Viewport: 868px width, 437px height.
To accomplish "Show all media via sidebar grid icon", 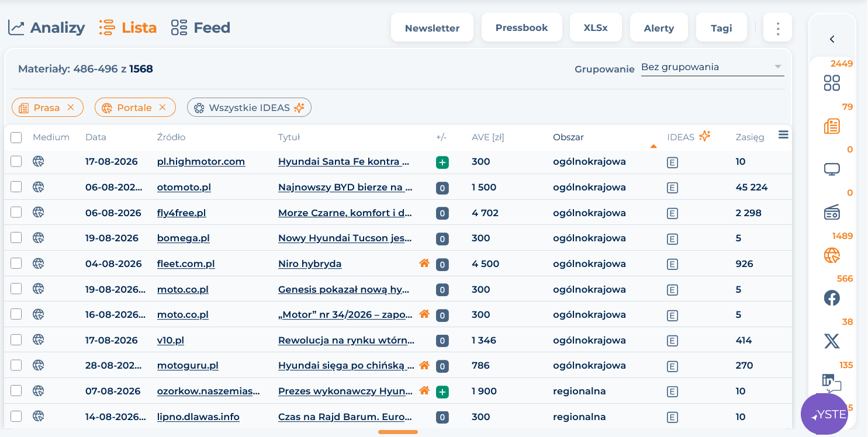I will point(832,83).
